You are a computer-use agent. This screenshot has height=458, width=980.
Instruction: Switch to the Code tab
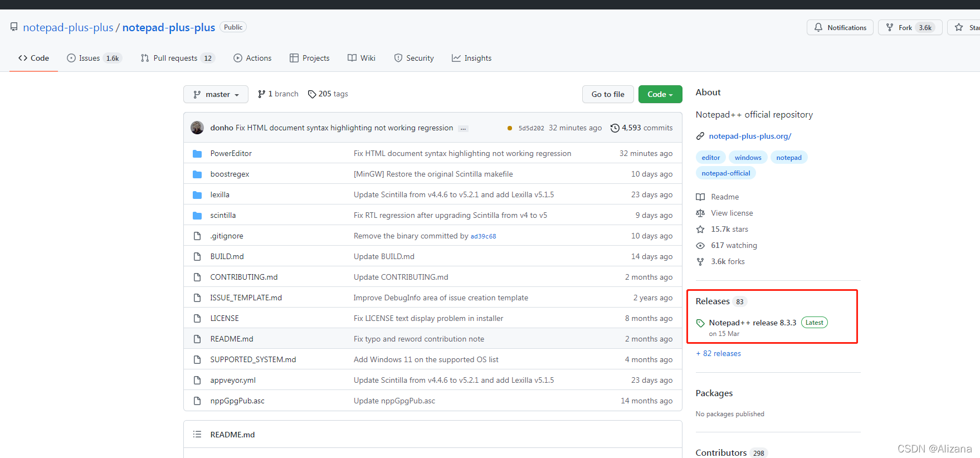pos(33,58)
